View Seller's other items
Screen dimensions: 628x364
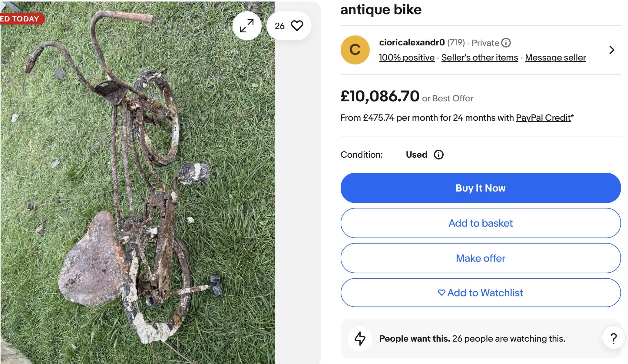click(x=480, y=57)
